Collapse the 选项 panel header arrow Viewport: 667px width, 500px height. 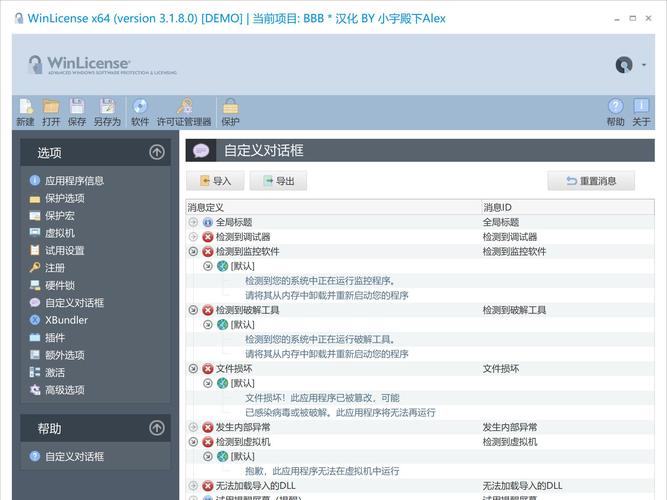157,152
